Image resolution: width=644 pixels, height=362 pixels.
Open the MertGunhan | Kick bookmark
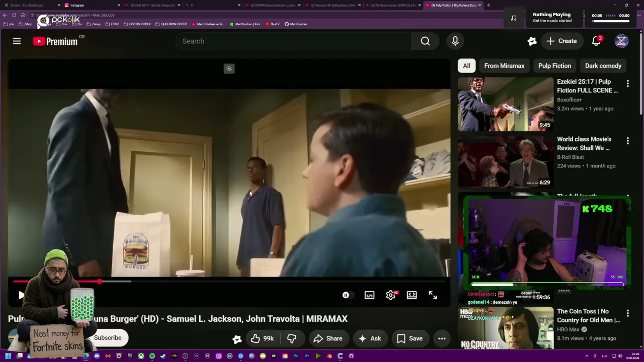[x=245, y=24]
